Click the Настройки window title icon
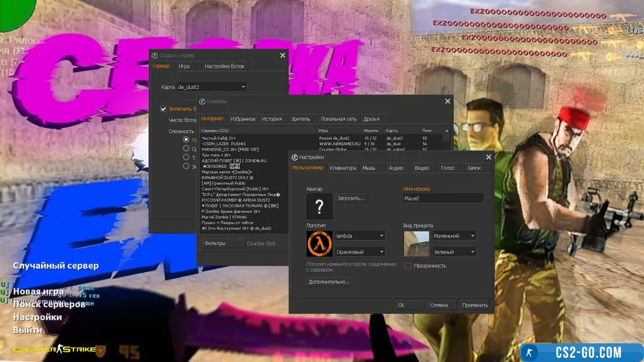Viewport: 644px width, 362px height. (295, 157)
